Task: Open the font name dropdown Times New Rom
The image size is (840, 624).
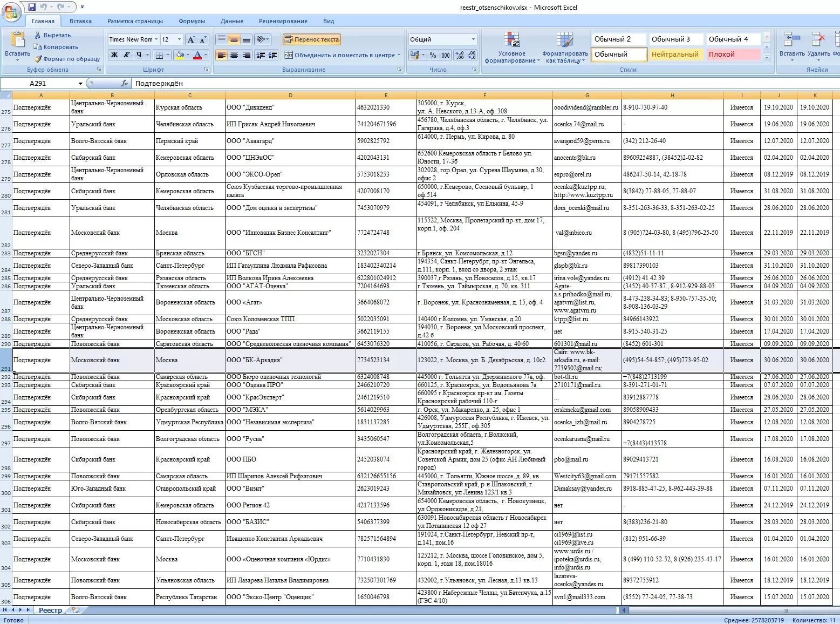Action: tap(156, 39)
